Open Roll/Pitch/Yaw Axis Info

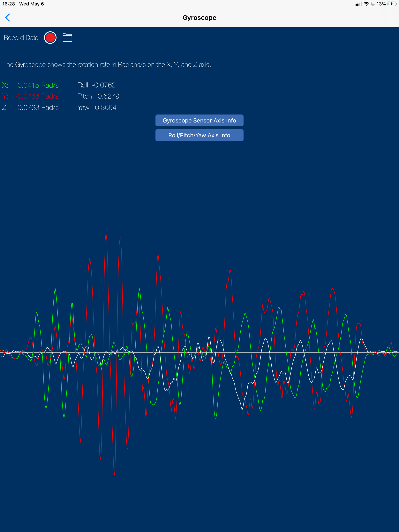pos(199,135)
